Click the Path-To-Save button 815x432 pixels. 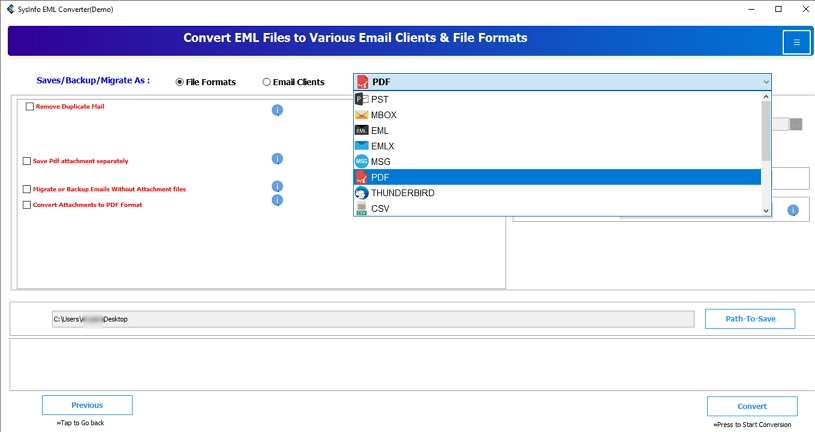coord(749,319)
